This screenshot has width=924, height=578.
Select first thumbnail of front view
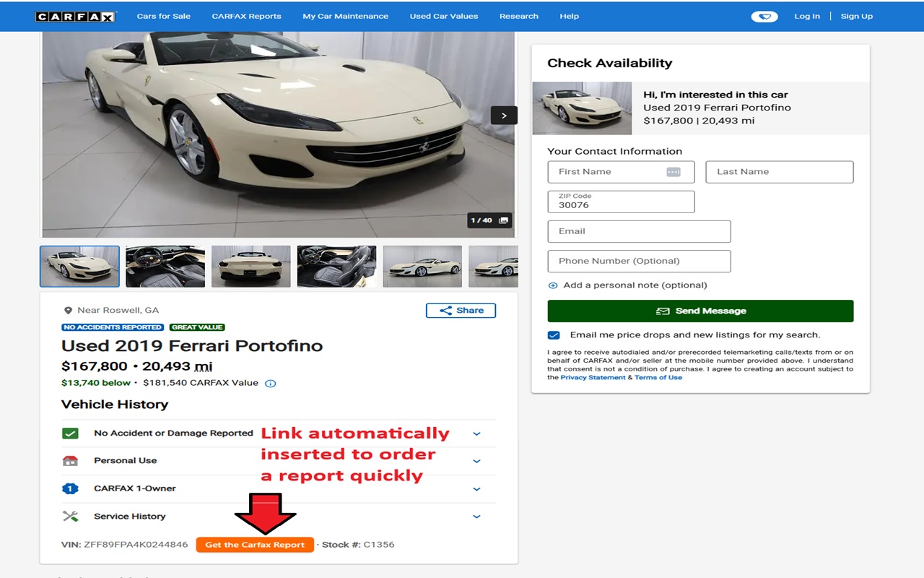(x=79, y=267)
